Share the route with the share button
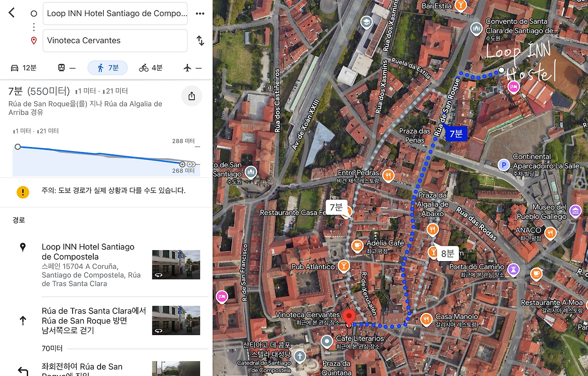This screenshot has height=376, width=588. [192, 96]
